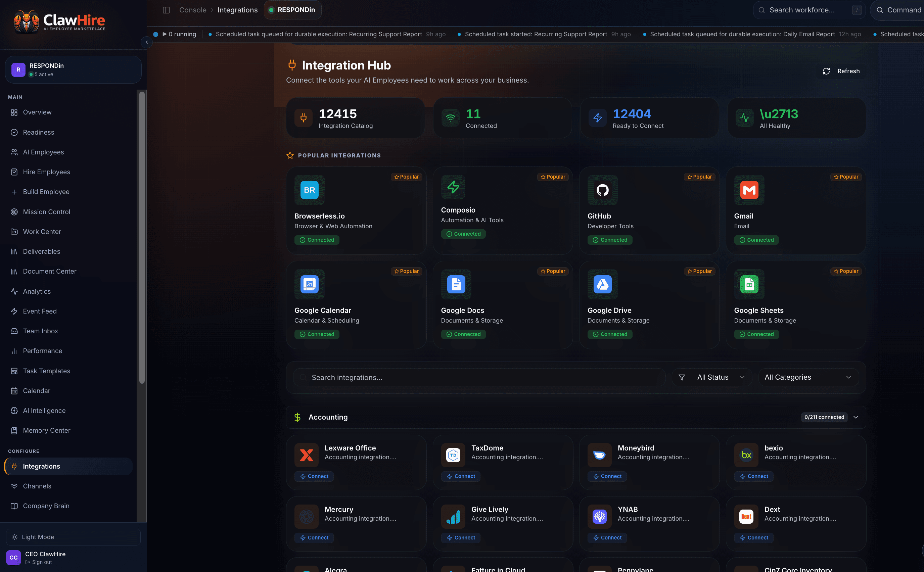Click the YNAB logo
Viewport: 924px width, 572px height.
coord(599,516)
